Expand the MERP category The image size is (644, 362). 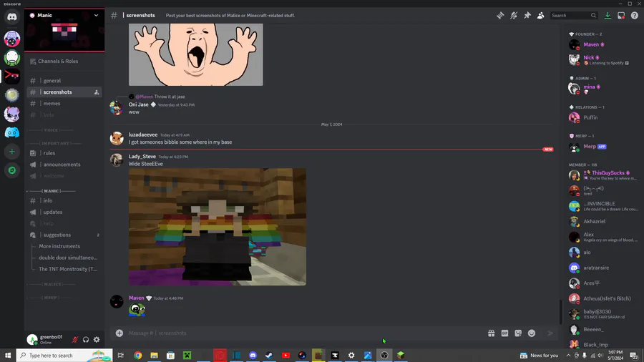[49, 298]
